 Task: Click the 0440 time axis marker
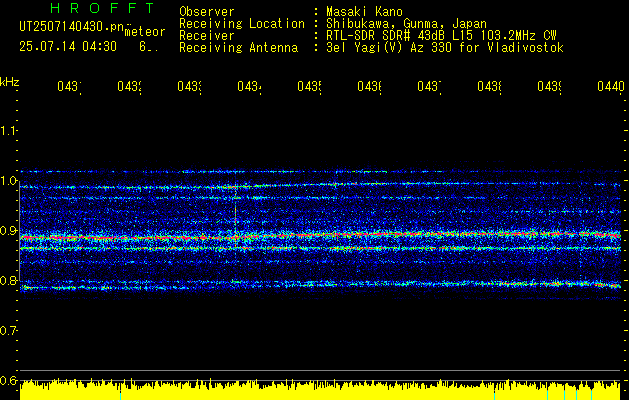click(611, 86)
